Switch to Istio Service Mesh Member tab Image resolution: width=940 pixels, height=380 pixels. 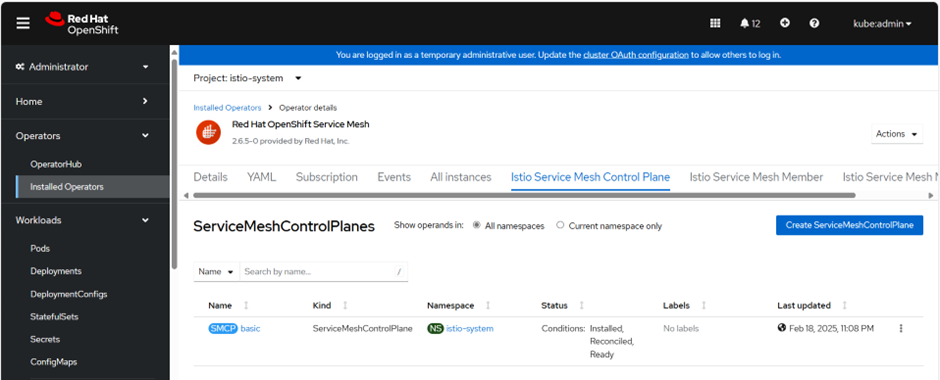(756, 177)
